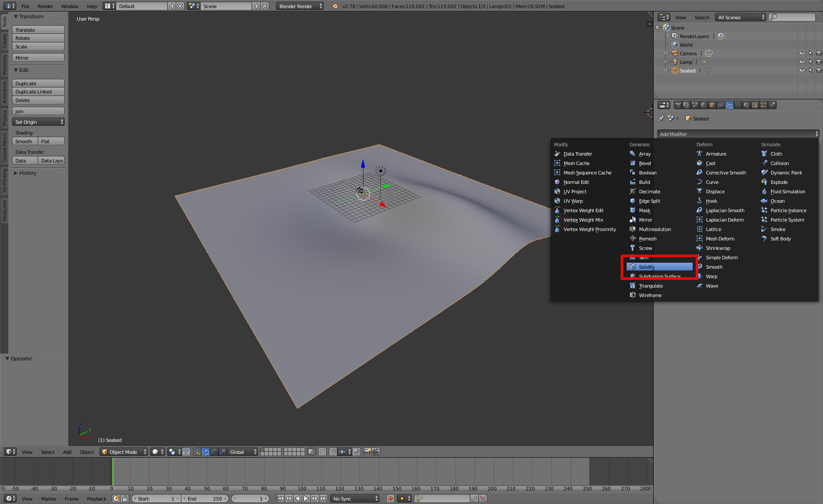Open the Object properties tab cube icon
The height and width of the screenshot is (504, 823).
[712, 105]
